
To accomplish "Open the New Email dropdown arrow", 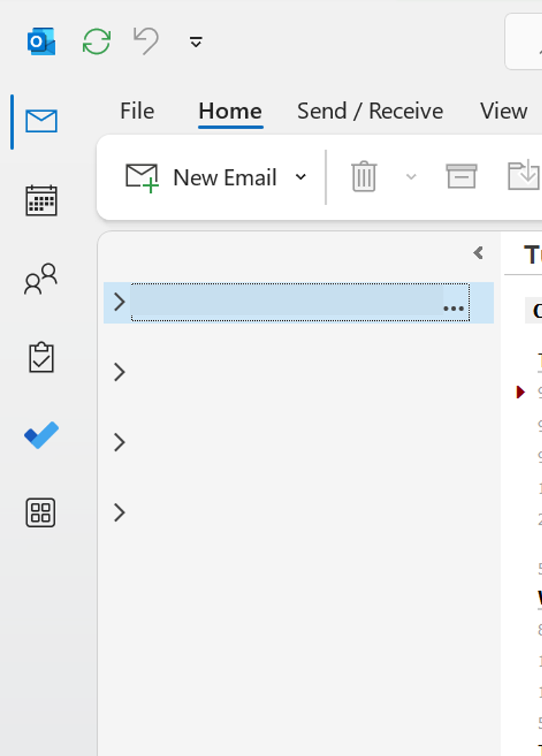I will click(300, 177).
